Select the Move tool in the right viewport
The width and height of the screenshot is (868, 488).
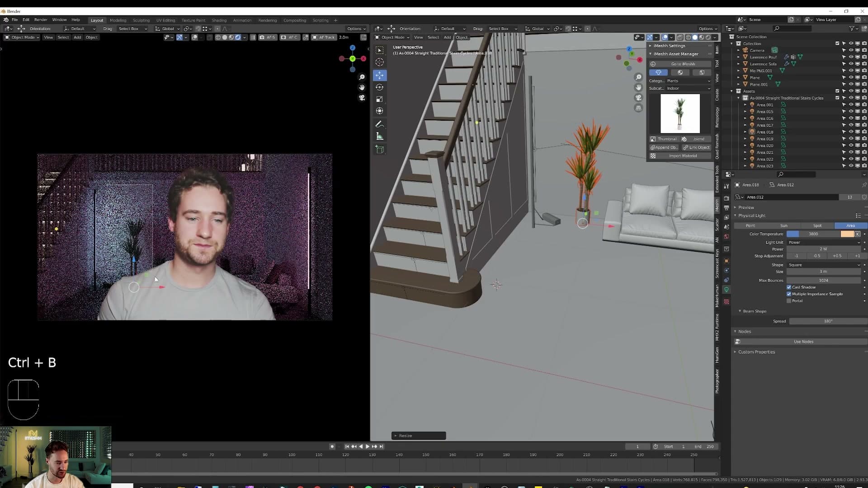click(x=380, y=75)
